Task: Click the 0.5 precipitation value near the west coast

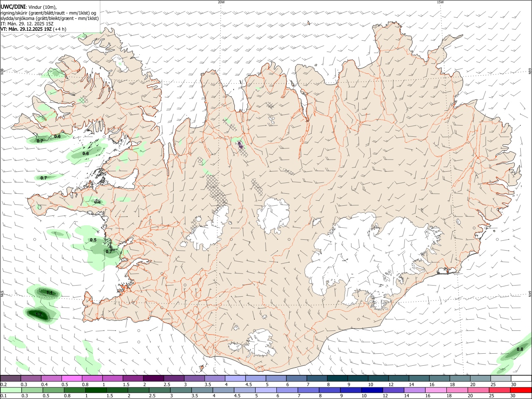Action: (x=93, y=240)
